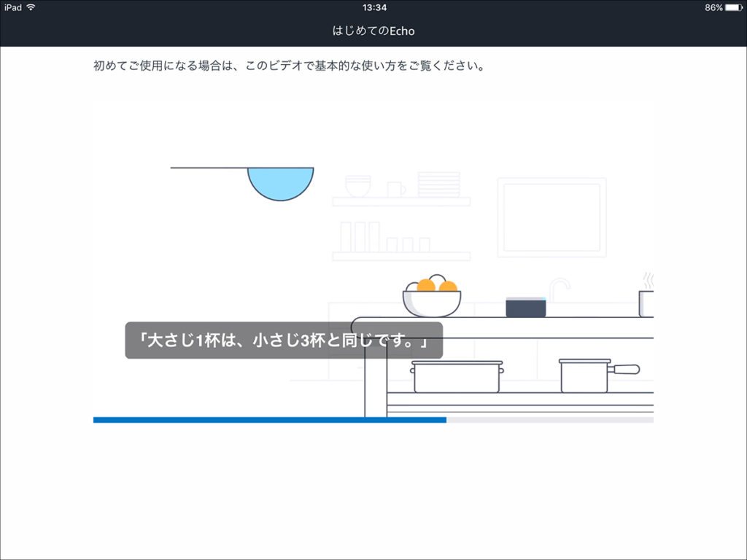Tap the 初めてご使用になる場合は instruction text
This screenshot has width=747, height=560.
click(289, 66)
